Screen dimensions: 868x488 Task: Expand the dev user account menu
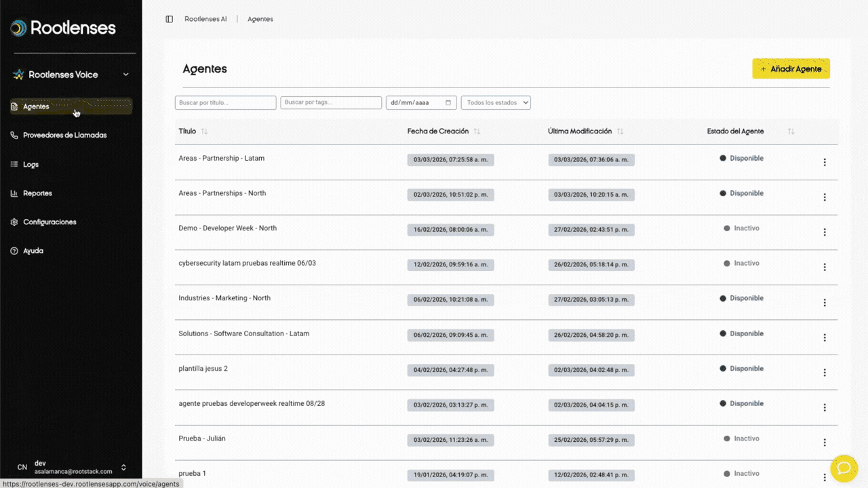point(123,467)
